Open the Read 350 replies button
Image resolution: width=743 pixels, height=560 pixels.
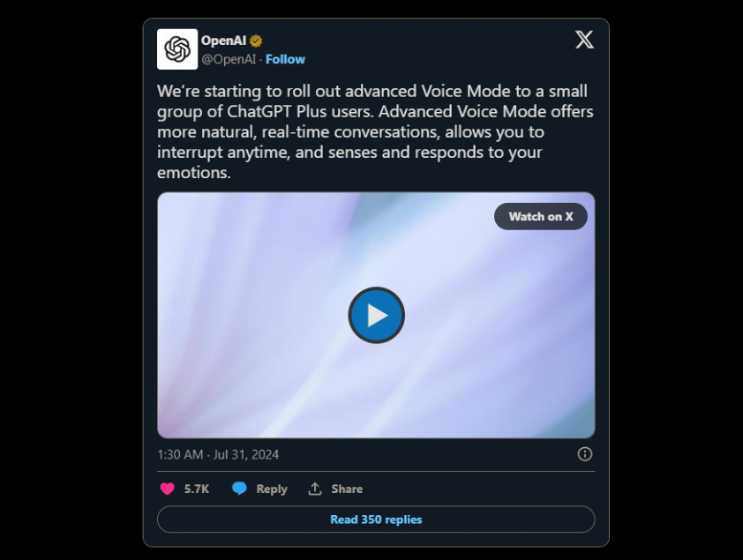click(376, 519)
